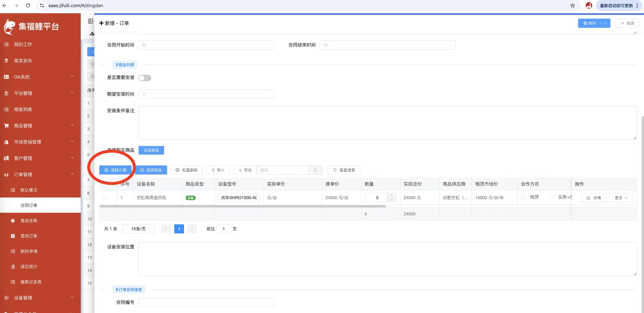Select the 租赁 radio option
The height and width of the screenshot is (313, 644).
point(523,197)
